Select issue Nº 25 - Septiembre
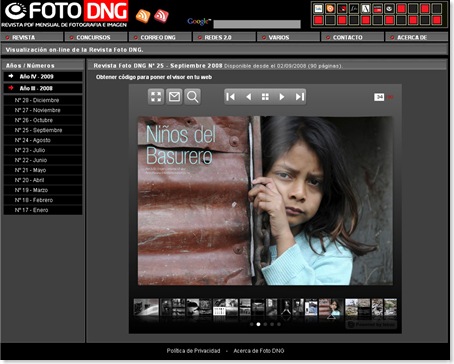This screenshot has width=454, height=364. (43, 130)
